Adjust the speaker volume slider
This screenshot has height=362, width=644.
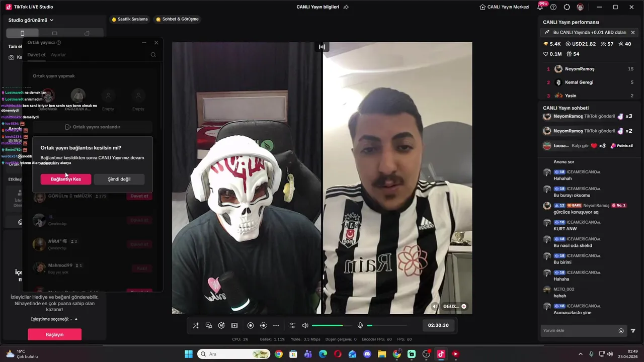click(x=332, y=325)
